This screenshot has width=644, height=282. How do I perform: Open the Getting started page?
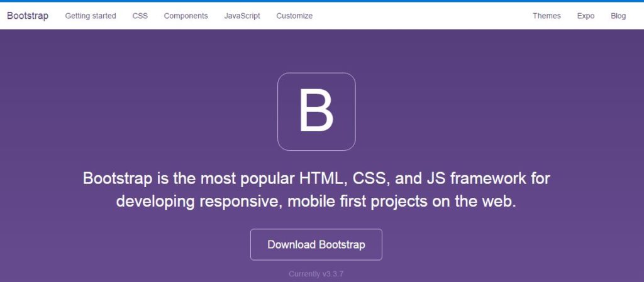click(x=91, y=16)
